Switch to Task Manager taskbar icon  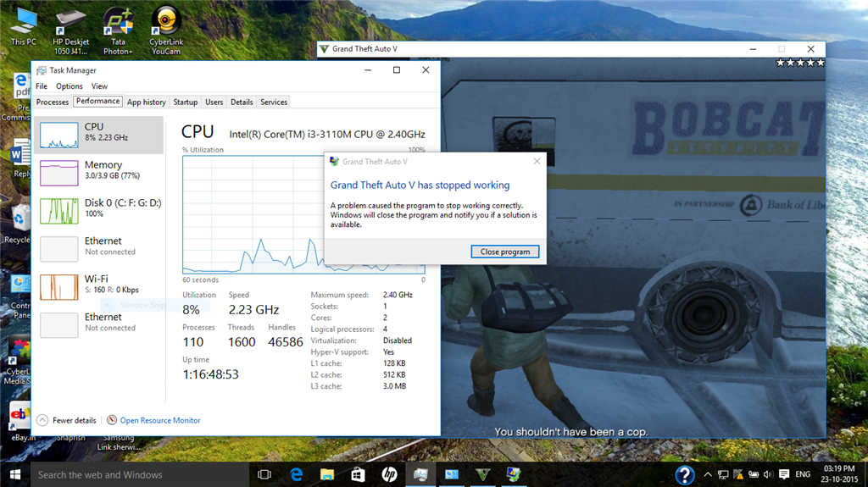[x=420, y=475]
